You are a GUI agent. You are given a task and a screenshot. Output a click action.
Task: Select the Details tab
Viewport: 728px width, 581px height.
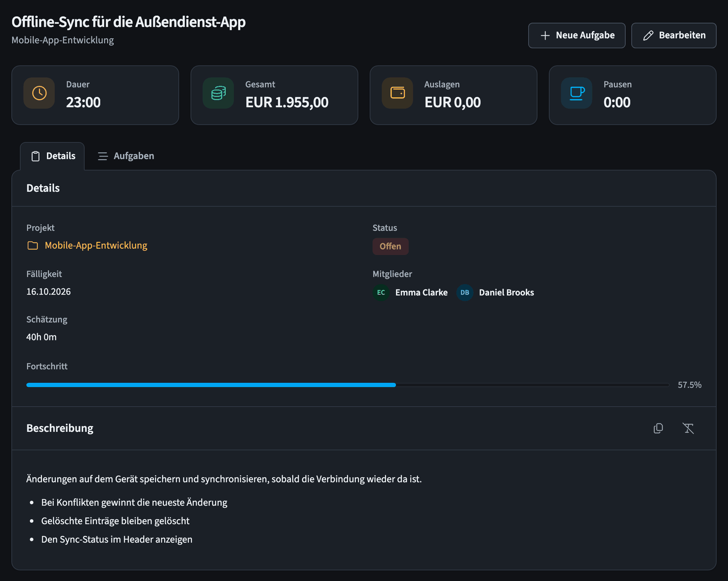(x=53, y=156)
